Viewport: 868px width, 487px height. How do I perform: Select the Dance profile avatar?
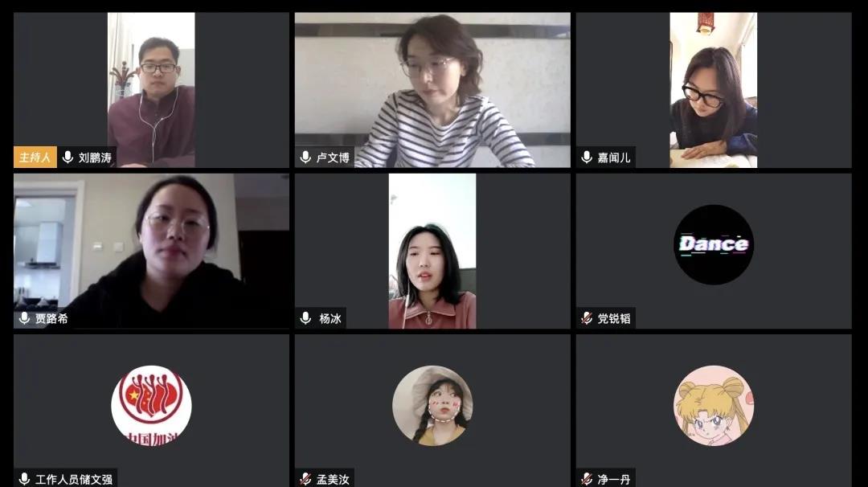pos(714,244)
